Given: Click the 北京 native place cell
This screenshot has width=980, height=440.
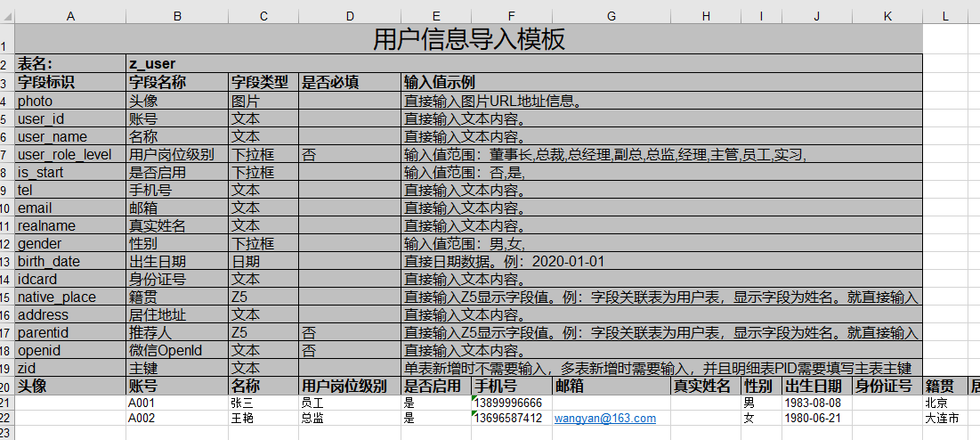Looking at the screenshot, I should point(945,403).
